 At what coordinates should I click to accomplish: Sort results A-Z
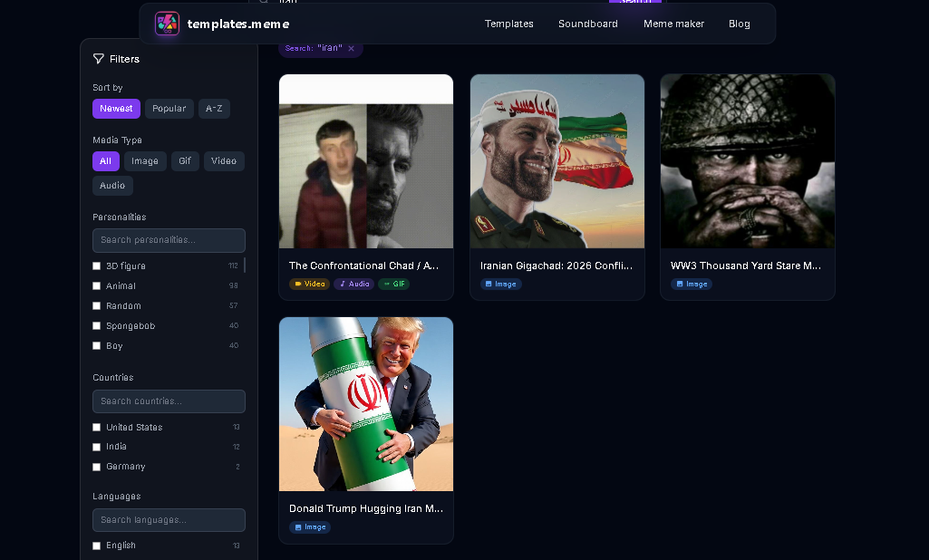click(214, 109)
